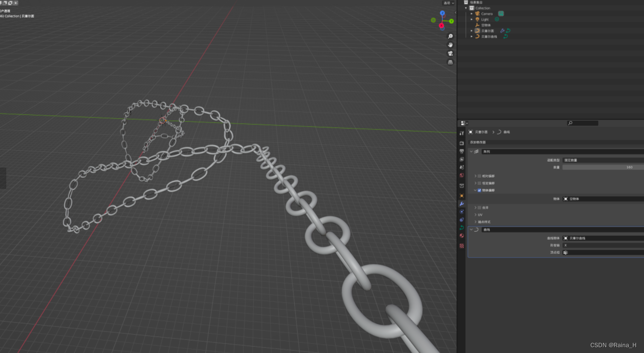The height and width of the screenshot is (353, 644).
Task: Expand the Light row in outliner
Action: (x=472, y=19)
